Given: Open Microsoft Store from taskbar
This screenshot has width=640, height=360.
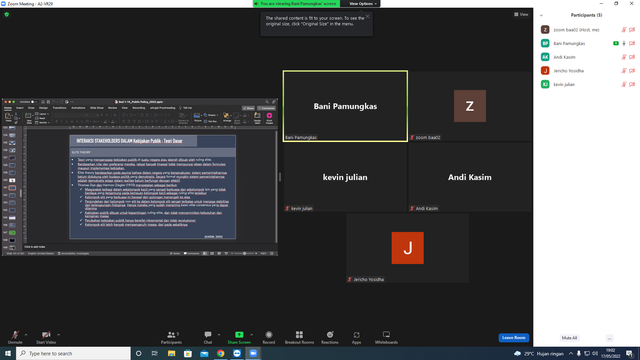Looking at the screenshot, I should [x=188, y=353].
